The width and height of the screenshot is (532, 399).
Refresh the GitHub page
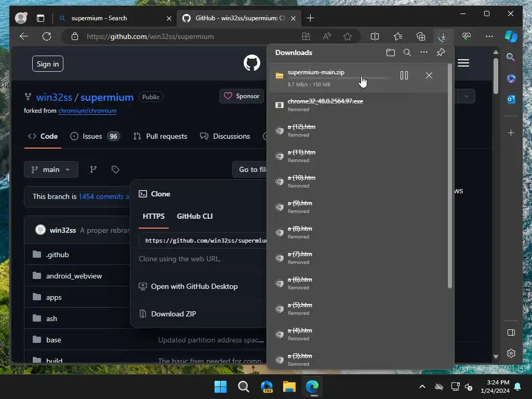(47, 36)
